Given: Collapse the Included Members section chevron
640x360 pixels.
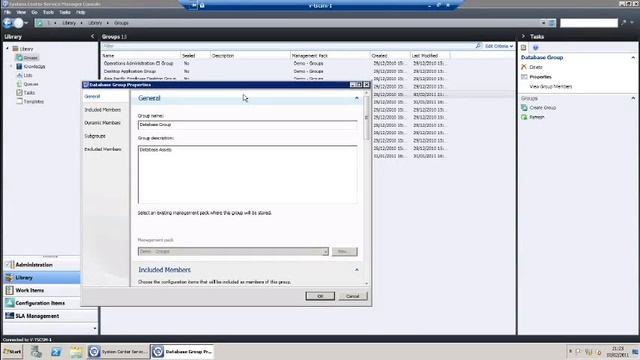Looking at the screenshot, I should pos(356,270).
